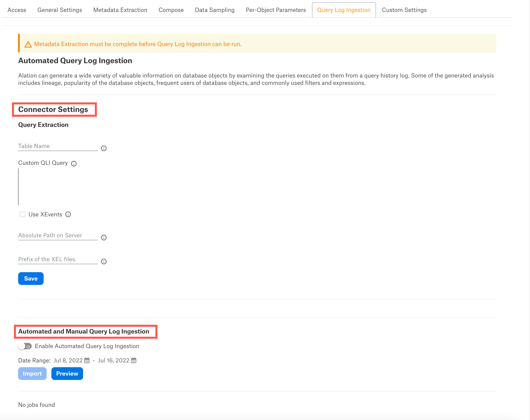The image size is (530, 420).
Task: Click the Jul 8, 2022 start date
Action: (68, 361)
